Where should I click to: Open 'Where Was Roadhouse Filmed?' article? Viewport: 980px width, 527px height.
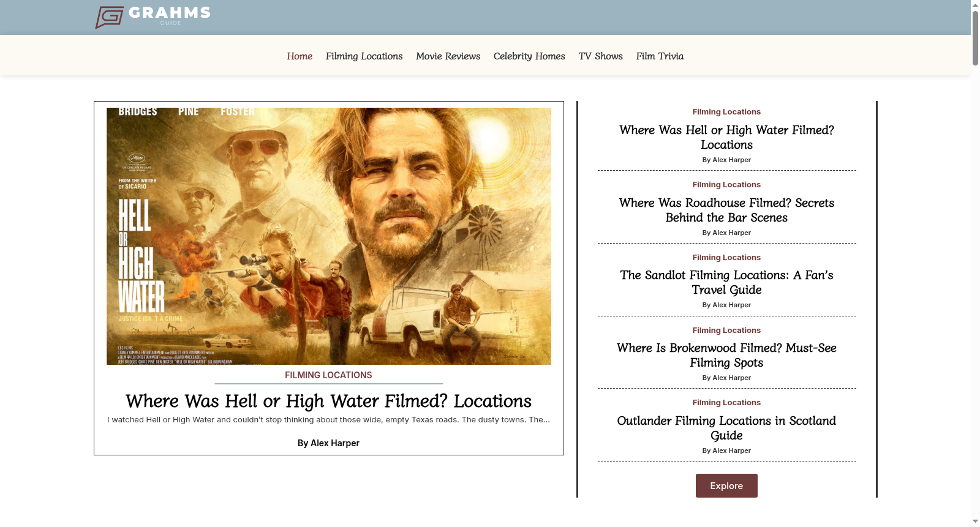click(726, 211)
